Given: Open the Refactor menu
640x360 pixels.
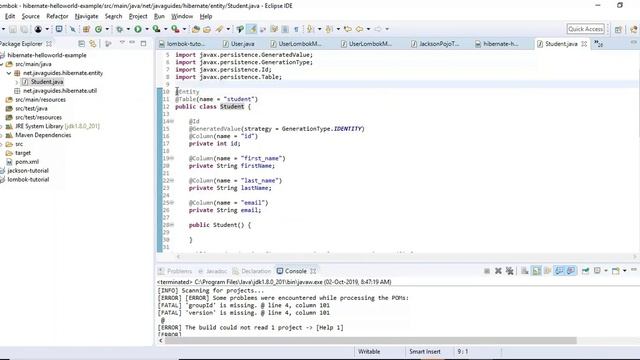Looking at the screenshot, I should pyautogui.click(x=57, y=16).
